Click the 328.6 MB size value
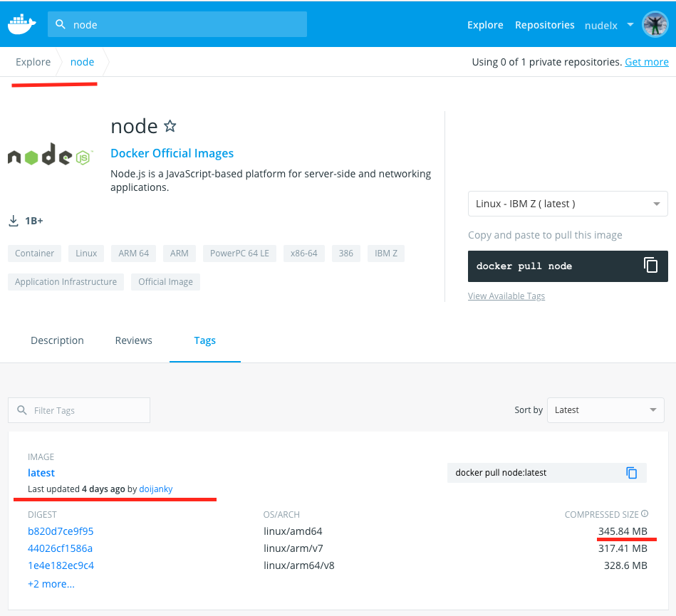 (625, 565)
